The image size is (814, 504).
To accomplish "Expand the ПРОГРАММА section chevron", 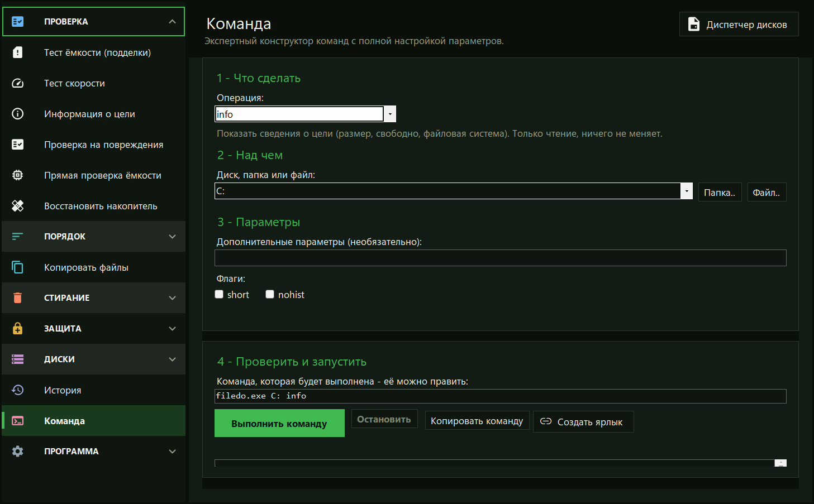I will pyautogui.click(x=172, y=452).
